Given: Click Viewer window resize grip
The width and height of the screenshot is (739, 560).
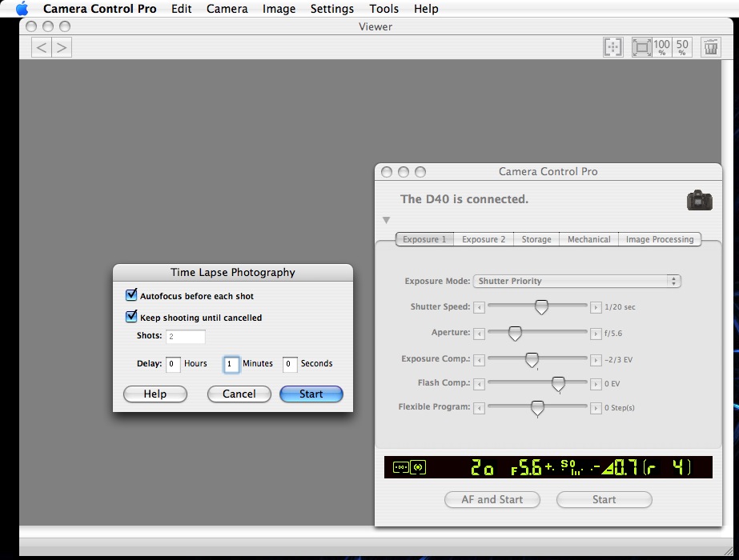Looking at the screenshot, I should coord(728,550).
